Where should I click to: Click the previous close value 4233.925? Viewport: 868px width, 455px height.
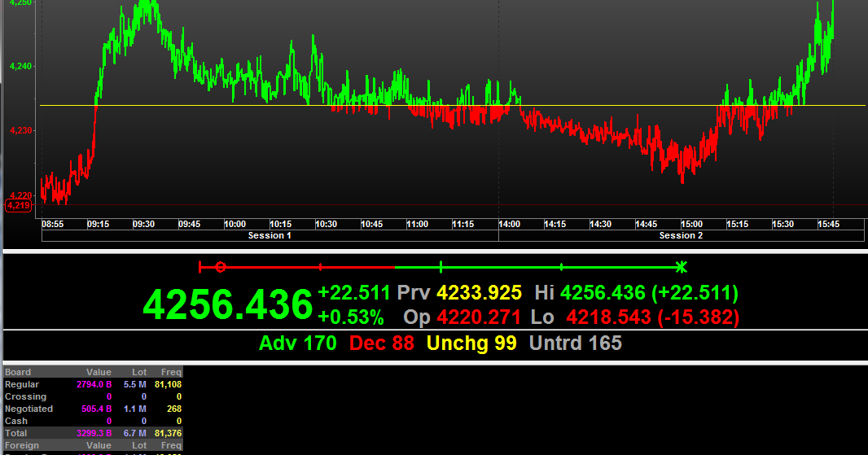pyautogui.click(x=480, y=292)
